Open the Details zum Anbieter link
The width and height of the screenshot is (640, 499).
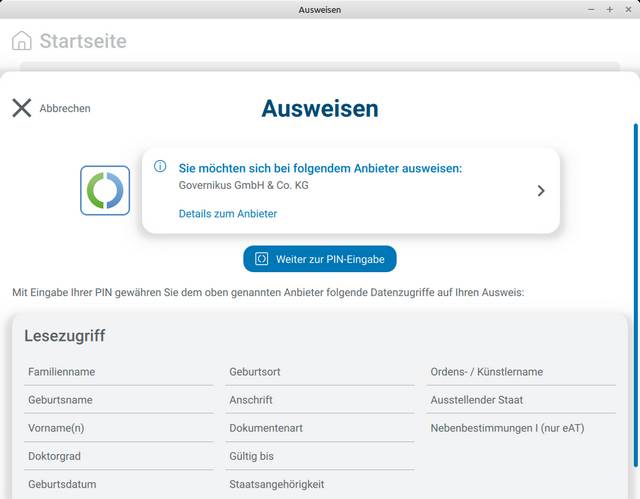(x=227, y=214)
